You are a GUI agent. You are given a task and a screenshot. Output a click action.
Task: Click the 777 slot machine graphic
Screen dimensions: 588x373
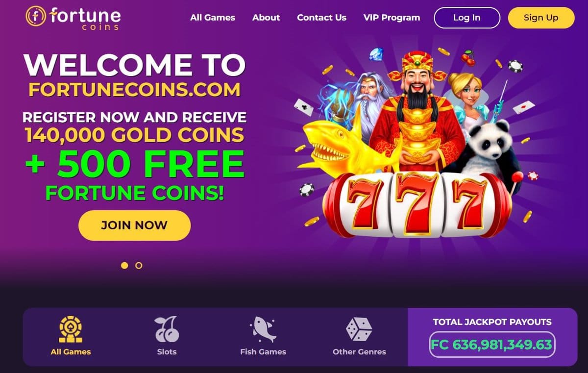point(417,204)
